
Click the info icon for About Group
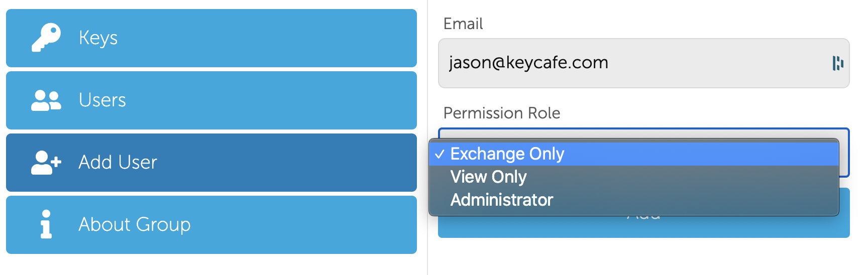(x=46, y=224)
